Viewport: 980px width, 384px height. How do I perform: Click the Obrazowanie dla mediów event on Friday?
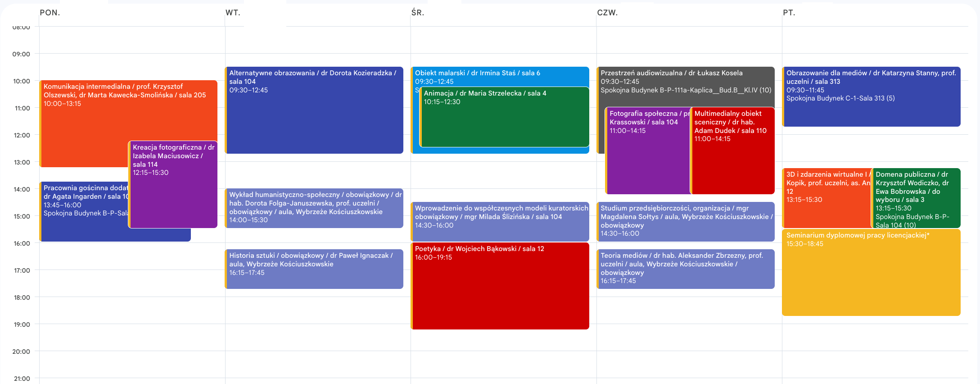pyautogui.click(x=872, y=97)
